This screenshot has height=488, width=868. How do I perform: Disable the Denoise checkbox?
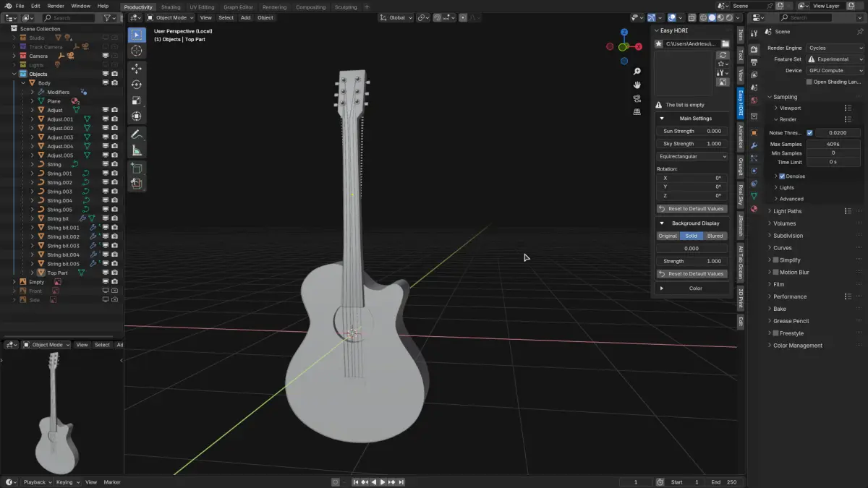tap(782, 176)
